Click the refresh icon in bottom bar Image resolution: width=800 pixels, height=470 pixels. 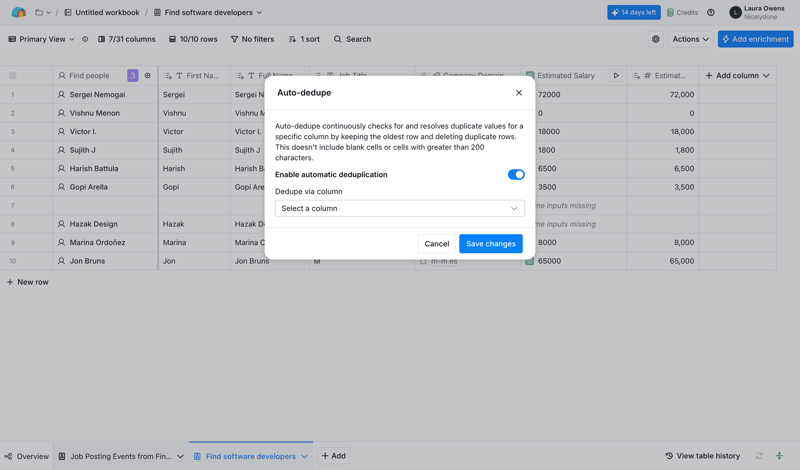coord(759,456)
